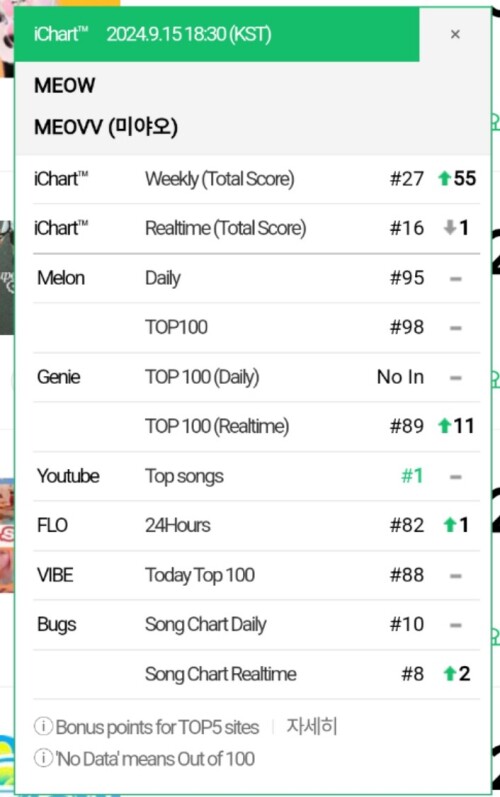The width and height of the screenshot is (500, 797).
Task: Click the MEOW song title
Action: (65, 85)
